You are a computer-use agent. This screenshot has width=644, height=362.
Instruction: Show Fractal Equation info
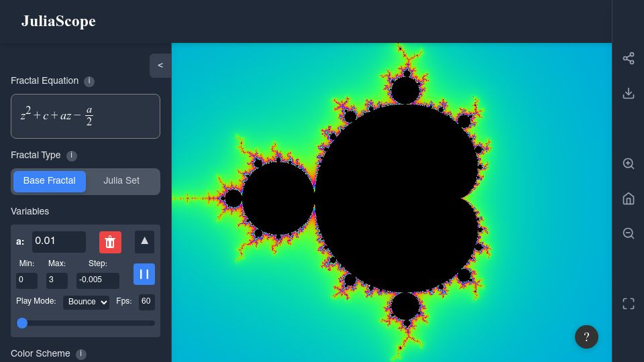pos(89,81)
